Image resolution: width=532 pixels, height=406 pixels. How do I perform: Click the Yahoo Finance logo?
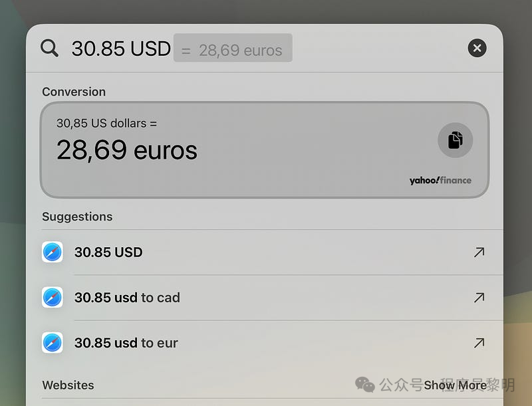pos(440,180)
